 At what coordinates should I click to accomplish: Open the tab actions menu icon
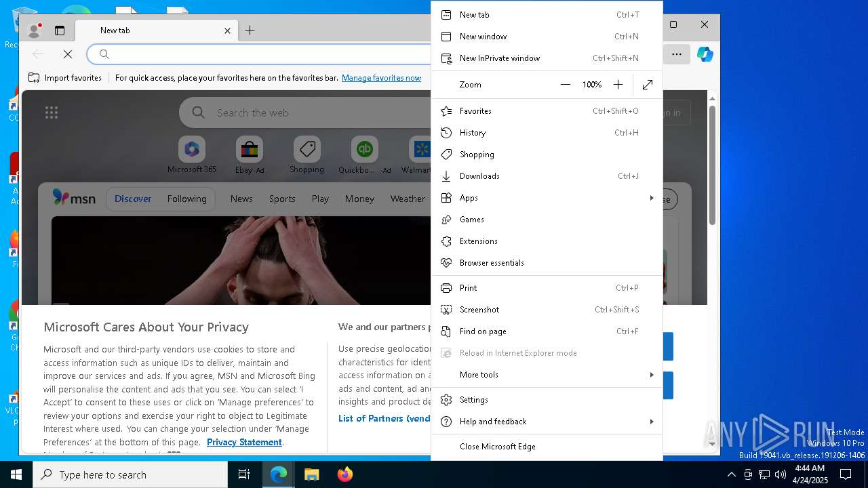[x=60, y=30]
